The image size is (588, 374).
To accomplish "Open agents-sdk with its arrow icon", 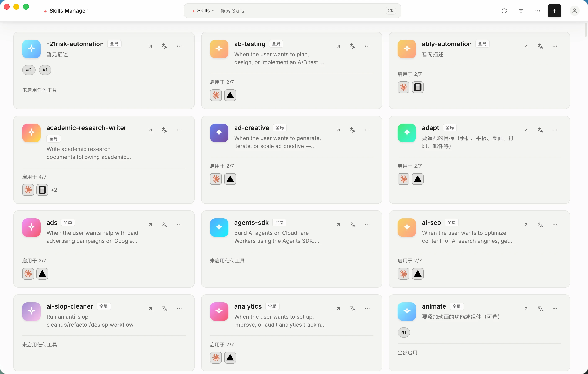I will (338, 225).
